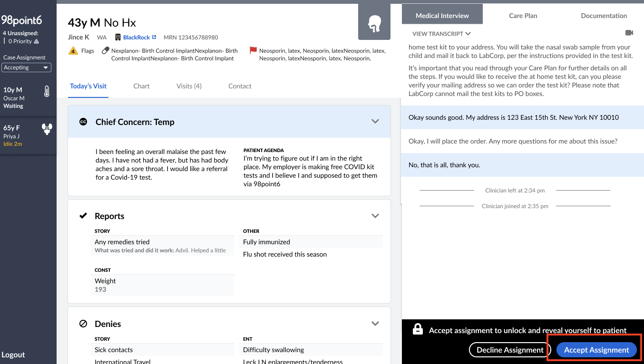Click the video camera icon

point(629,33)
